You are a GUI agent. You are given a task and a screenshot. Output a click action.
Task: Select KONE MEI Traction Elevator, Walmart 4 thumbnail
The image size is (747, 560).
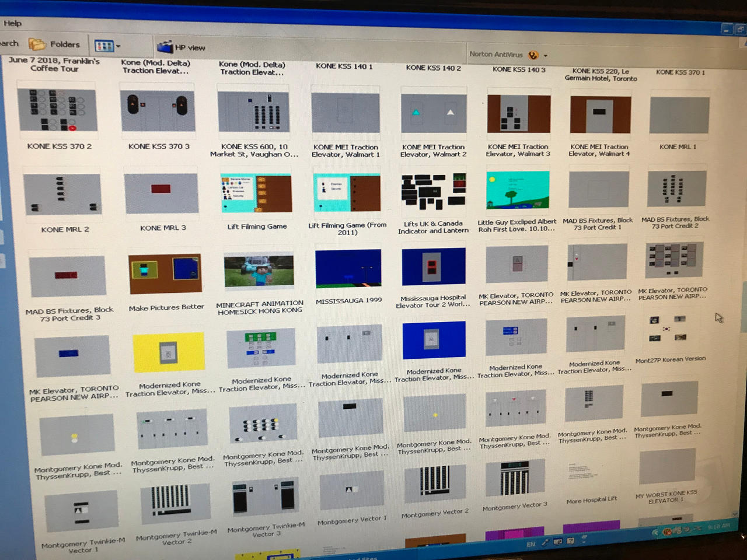[600, 114]
